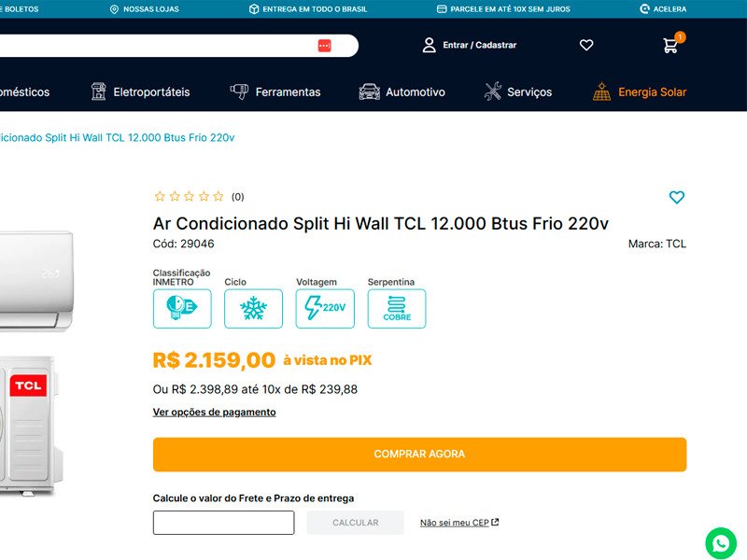This screenshot has width=747, height=560.
Task: Open the Eletroportáteis menu category
Action: tap(140, 91)
